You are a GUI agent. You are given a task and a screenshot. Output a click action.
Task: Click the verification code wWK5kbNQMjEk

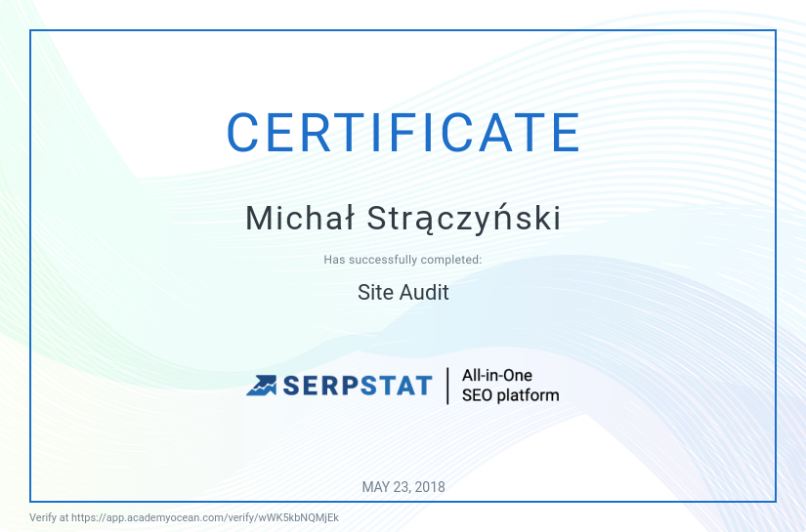[x=295, y=517]
